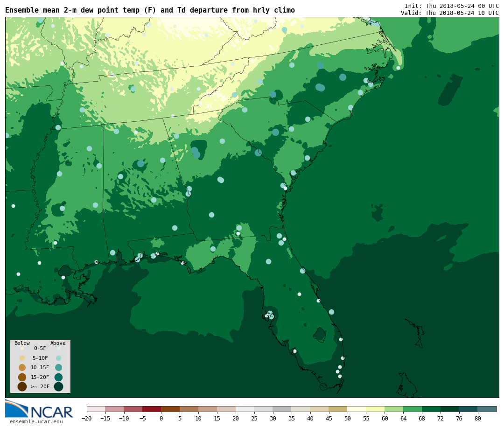Pick the 76 to 80 dark teal swatch

469,409
